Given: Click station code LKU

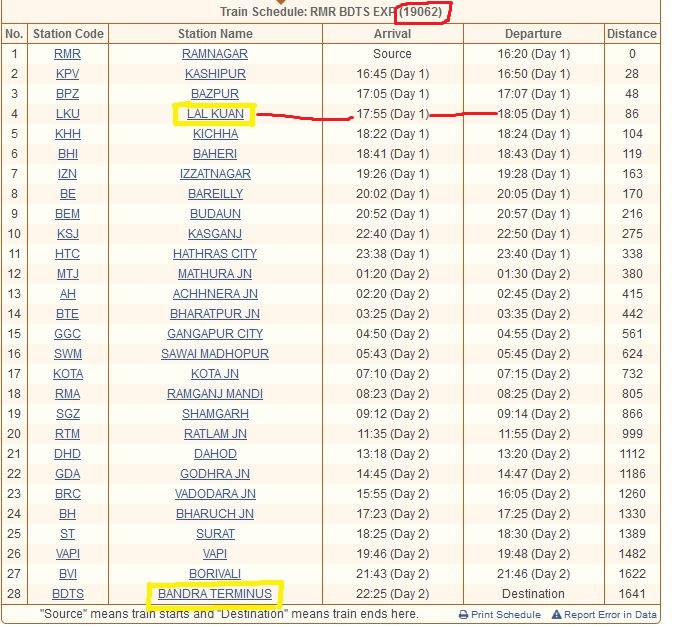Looking at the screenshot, I should click(68, 113).
